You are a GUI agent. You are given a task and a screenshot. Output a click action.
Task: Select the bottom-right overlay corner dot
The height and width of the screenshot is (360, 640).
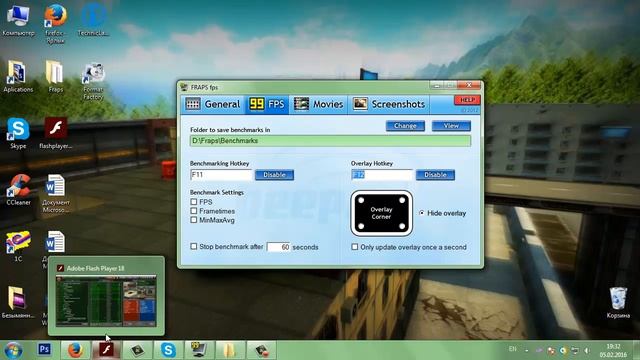click(x=402, y=226)
